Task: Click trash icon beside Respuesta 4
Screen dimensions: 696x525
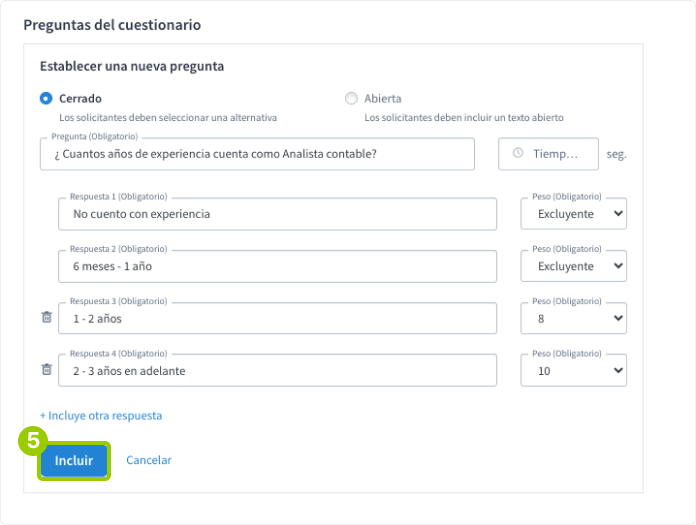Action: click(46, 370)
